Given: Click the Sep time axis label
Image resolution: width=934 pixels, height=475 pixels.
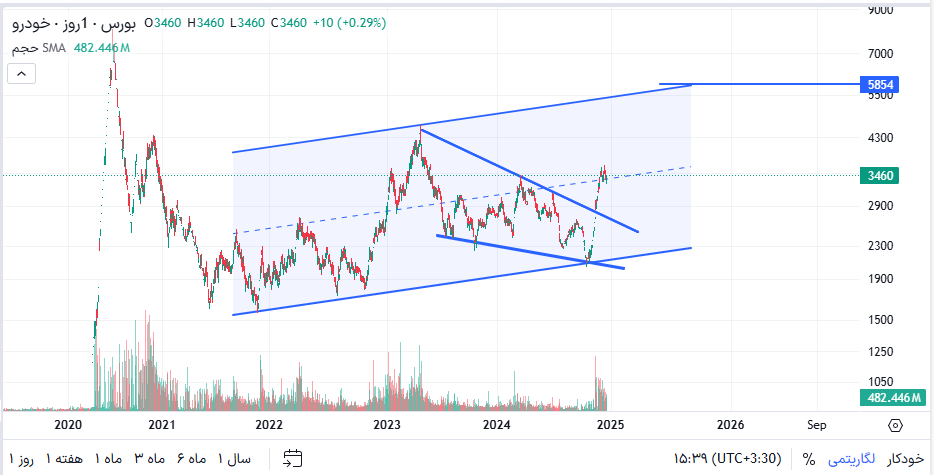Looking at the screenshot, I should tap(817, 425).
